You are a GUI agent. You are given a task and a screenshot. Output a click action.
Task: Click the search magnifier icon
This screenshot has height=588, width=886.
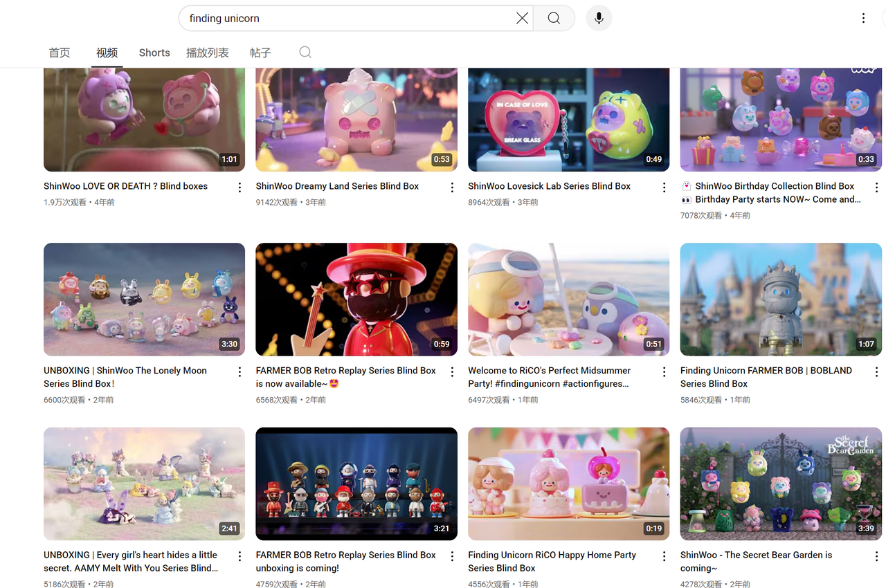coord(553,18)
